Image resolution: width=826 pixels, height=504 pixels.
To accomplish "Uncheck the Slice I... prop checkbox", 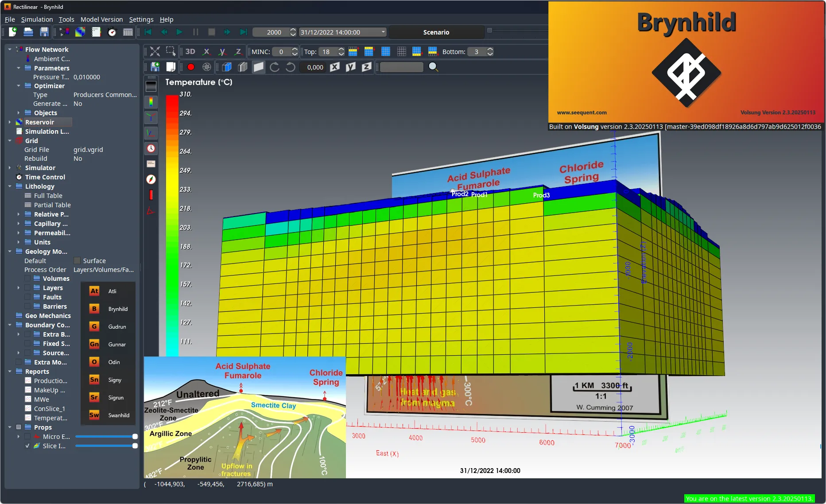I will [x=27, y=446].
